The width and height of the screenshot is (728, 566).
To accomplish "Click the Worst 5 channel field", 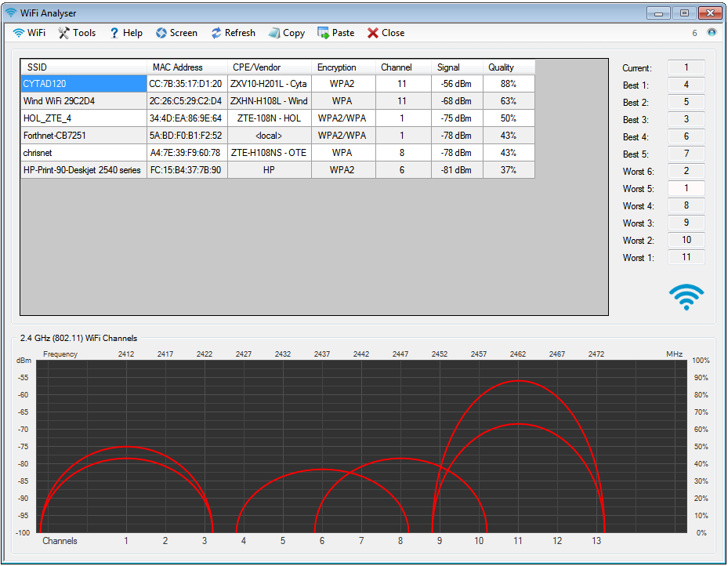I will point(686,189).
